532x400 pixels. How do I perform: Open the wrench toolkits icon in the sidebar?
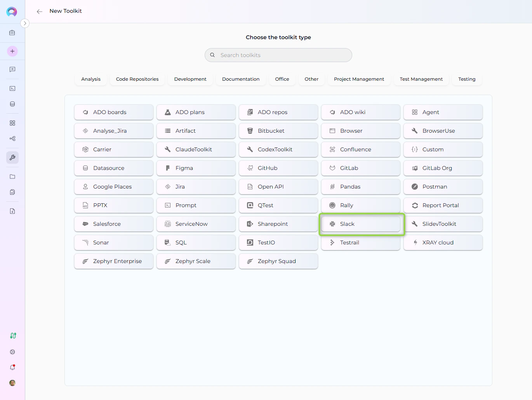[12, 158]
